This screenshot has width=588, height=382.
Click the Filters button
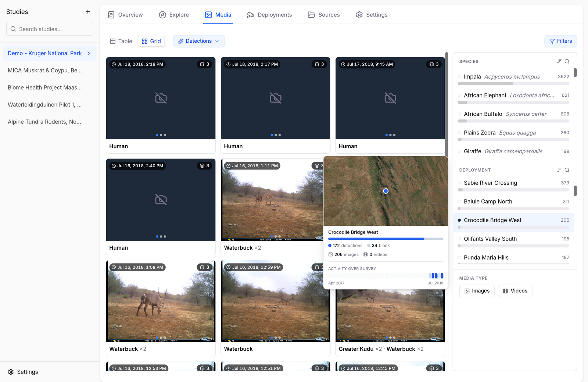click(560, 41)
